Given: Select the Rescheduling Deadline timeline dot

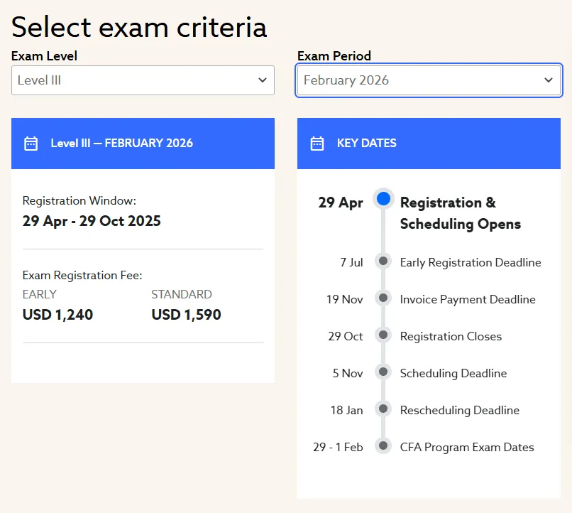Looking at the screenshot, I should click(383, 408).
